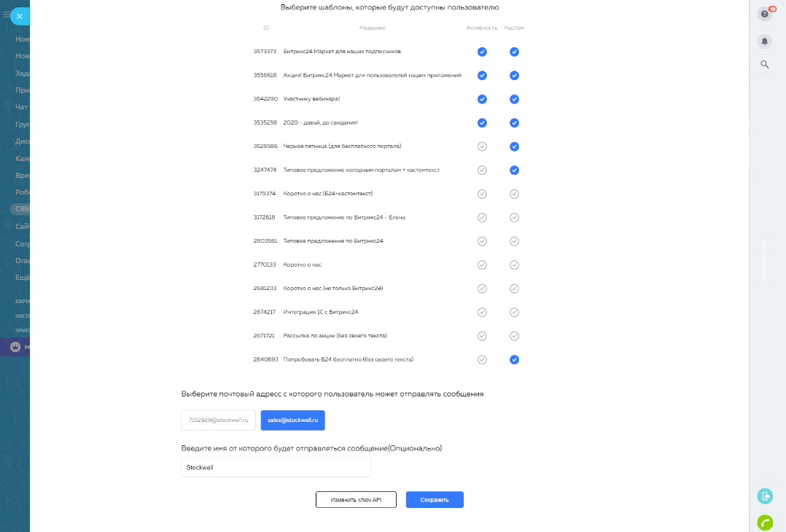This screenshot has height=532, width=786.
Task: Enable activity for Черная пятница template
Action: click(482, 146)
